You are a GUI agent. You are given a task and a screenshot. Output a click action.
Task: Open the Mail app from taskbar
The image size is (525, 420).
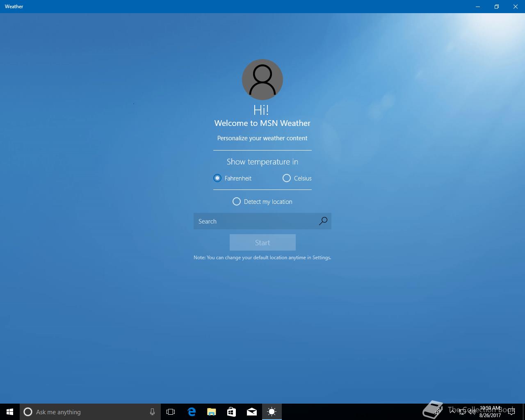pyautogui.click(x=251, y=412)
